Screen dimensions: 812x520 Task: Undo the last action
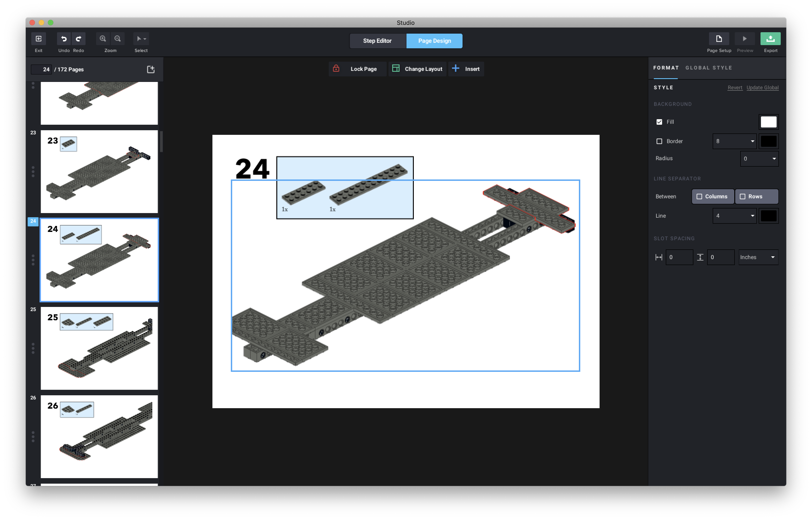pos(64,39)
